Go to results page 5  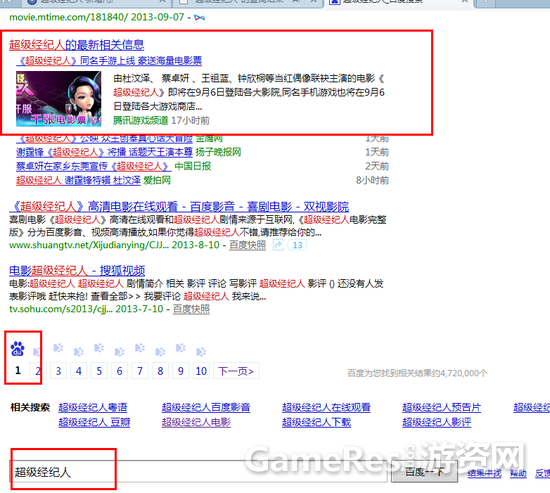click(x=99, y=371)
